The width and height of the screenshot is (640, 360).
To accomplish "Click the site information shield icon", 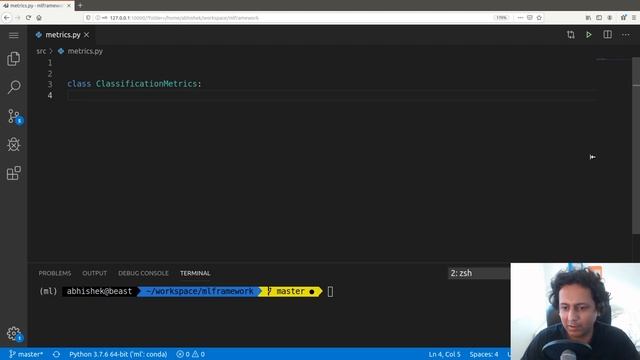I will [x=88, y=18].
